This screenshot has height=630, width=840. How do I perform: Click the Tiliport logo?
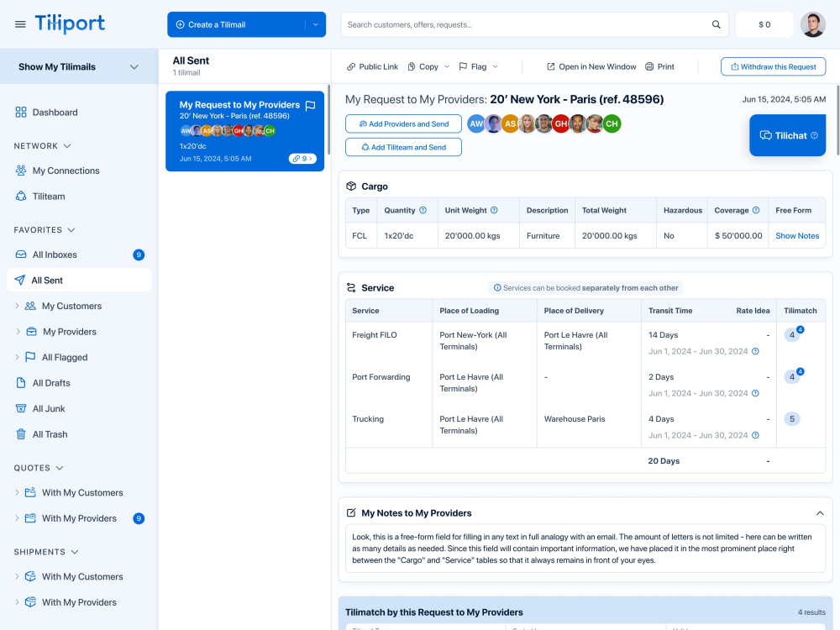pyautogui.click(x=70, y=24)
